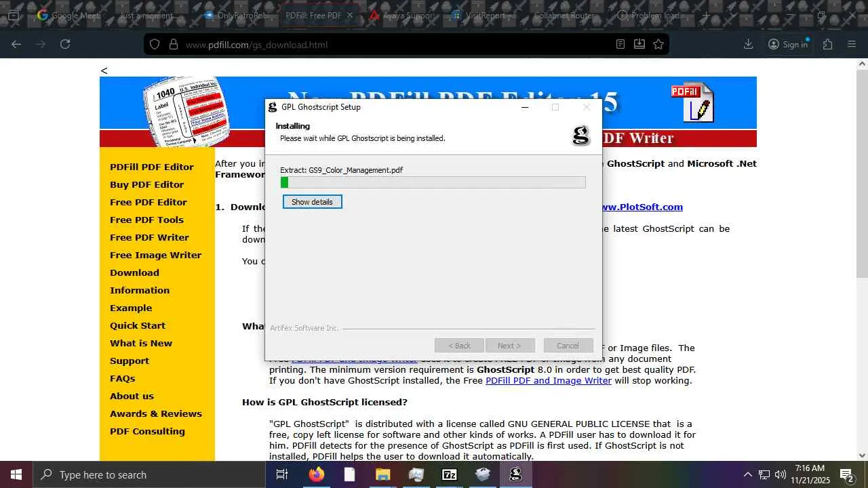868x488 pixels.
Task: Open Task View on the taskbar
Action: (282, 474)
